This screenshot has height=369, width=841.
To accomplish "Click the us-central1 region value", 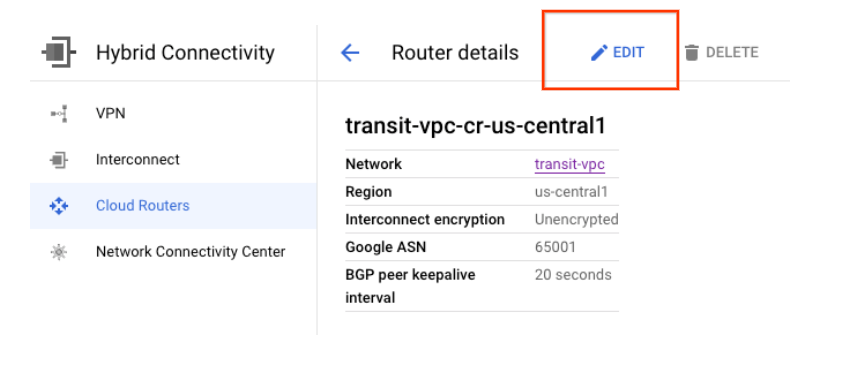I will tap(571, 192).
